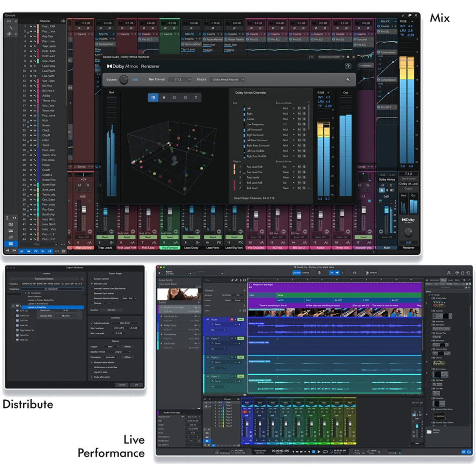
Task: Select top view icon in renderer view switcher
Action: pyautogui.click(x=164, y=98)
